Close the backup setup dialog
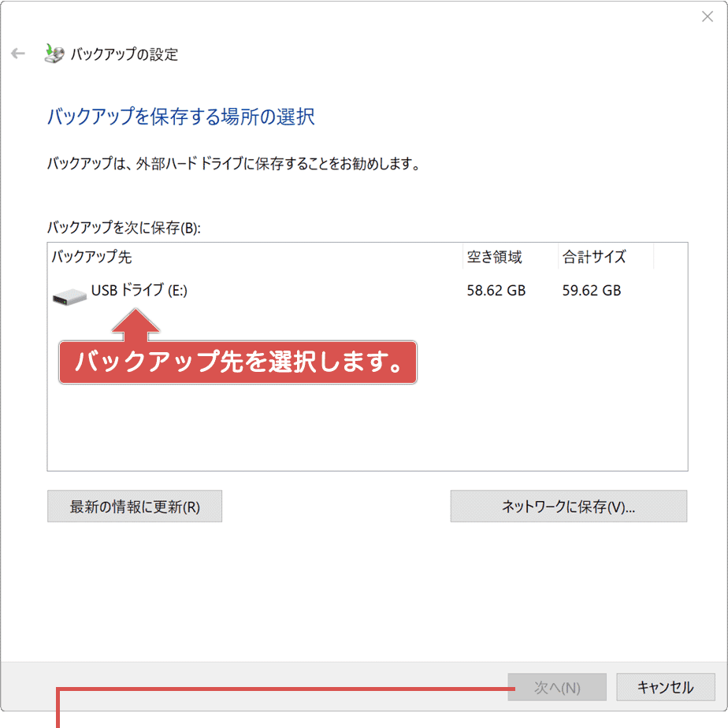 point(708,16)
